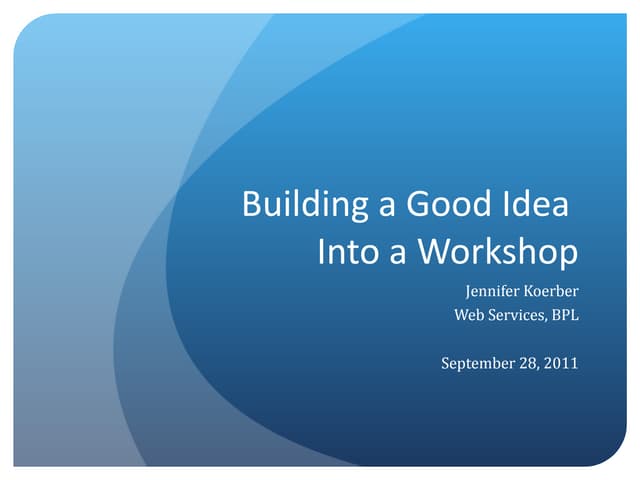Select the word "Web" in the subtitle
This screenshot has height=480, width=640.
pyautogui.click(x=470, y=316)
